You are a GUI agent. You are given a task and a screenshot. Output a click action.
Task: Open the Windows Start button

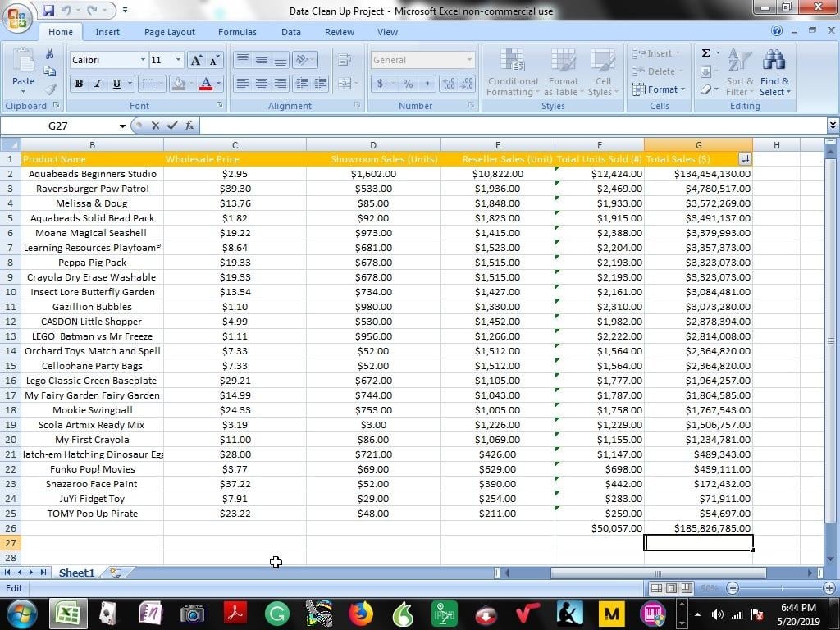tap(21, 614)
